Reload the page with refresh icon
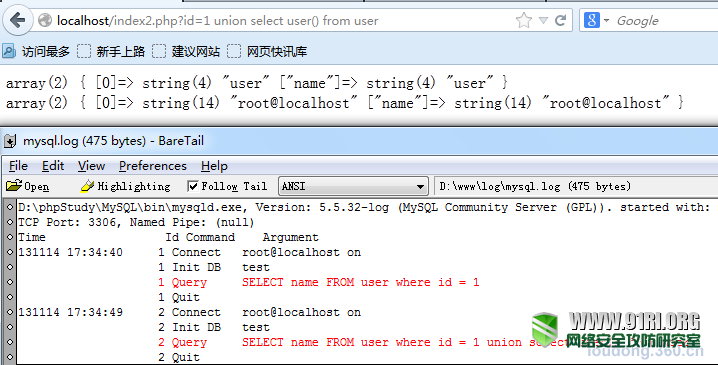 (x=560, y=20)
